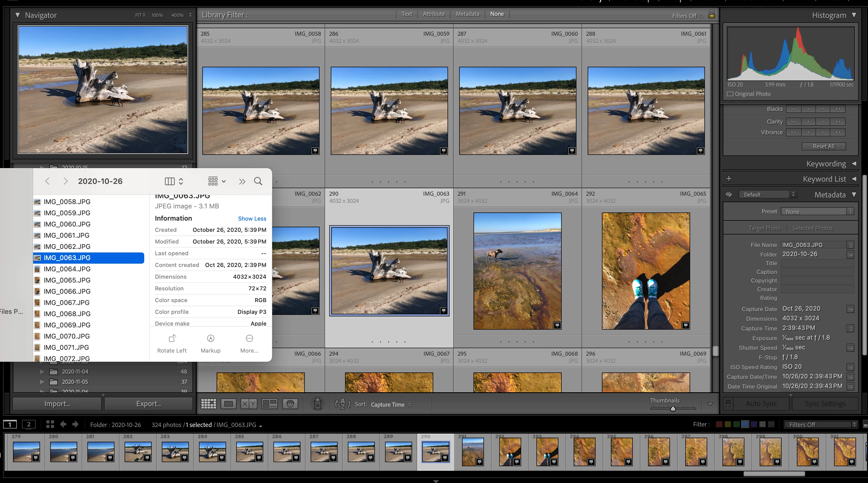The width and height of the screenshot is (868, 483).
Task: Adjust the Thumbnails size slider
Action: click(x=673, y=409)
